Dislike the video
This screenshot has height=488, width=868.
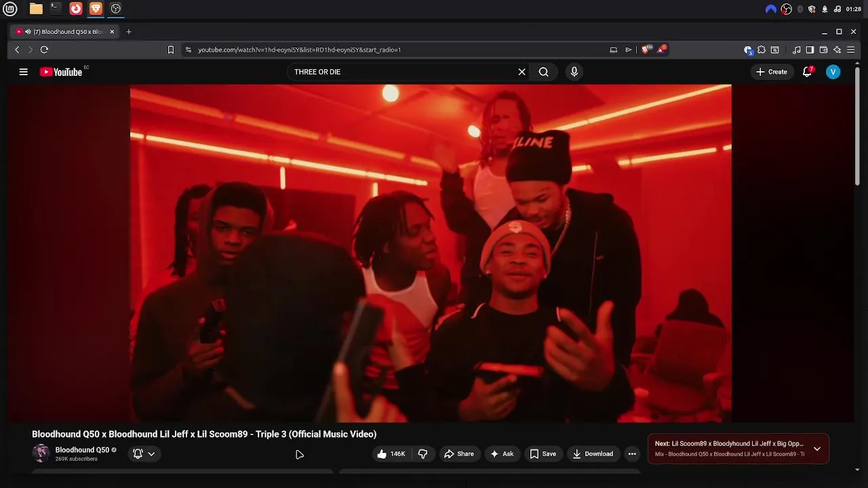423,454
